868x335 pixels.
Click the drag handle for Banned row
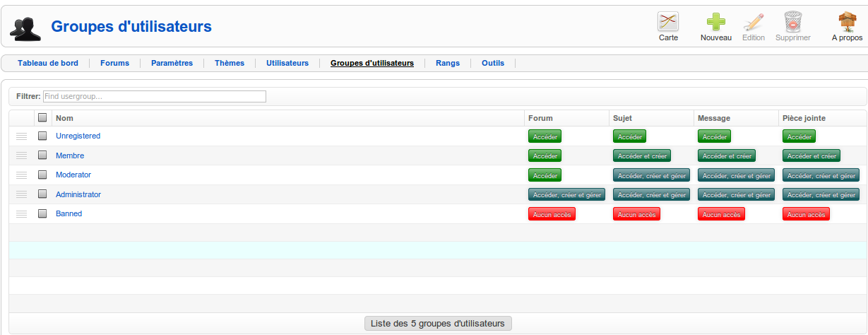pyautogui.click(x=21, y=213)
